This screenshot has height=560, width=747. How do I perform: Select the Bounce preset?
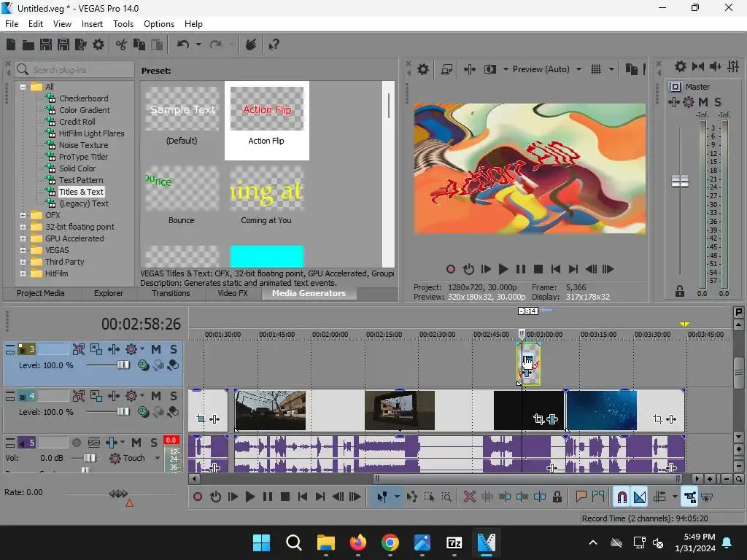[x=182, y=196]
